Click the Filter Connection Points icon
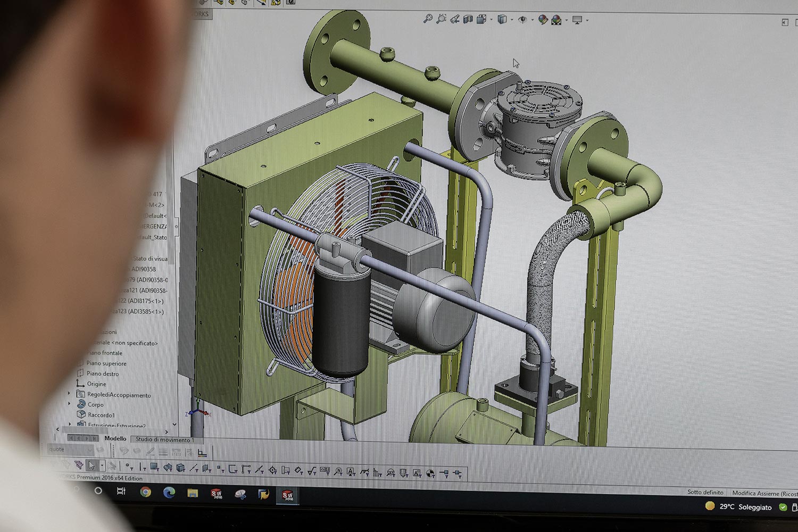Screen dimensions: 798x532 pyautogui.click(x=444, y=473)
